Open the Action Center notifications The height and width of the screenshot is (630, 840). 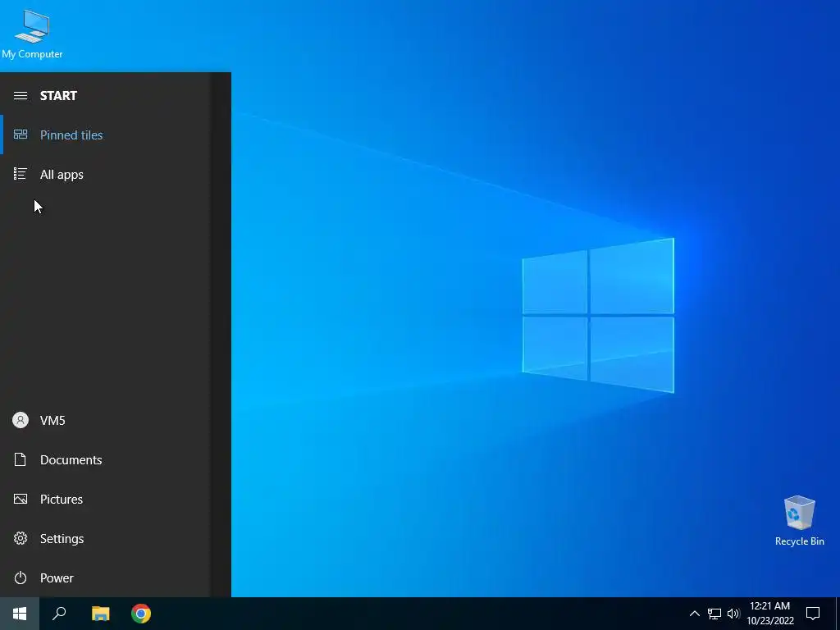tap(813, 614)
